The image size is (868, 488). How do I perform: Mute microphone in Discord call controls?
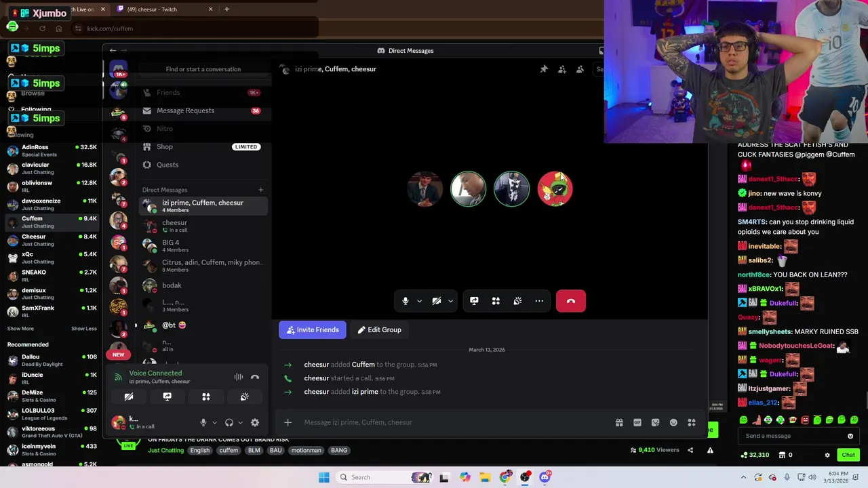(x=406, y=301)
